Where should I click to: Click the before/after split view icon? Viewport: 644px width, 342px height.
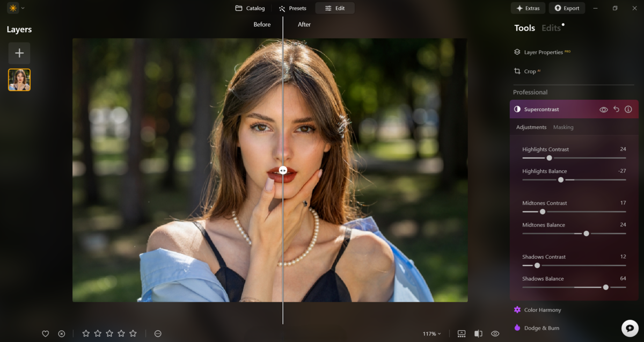[x=477, y=333]
